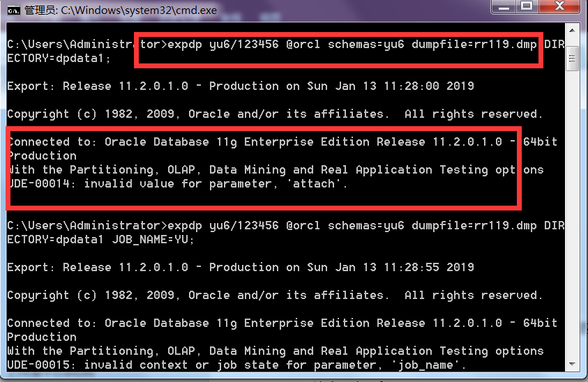This screenshot has width=588, height=382.
Task: Click the vertical scrollbar thumb
Action: pos(572,59)
